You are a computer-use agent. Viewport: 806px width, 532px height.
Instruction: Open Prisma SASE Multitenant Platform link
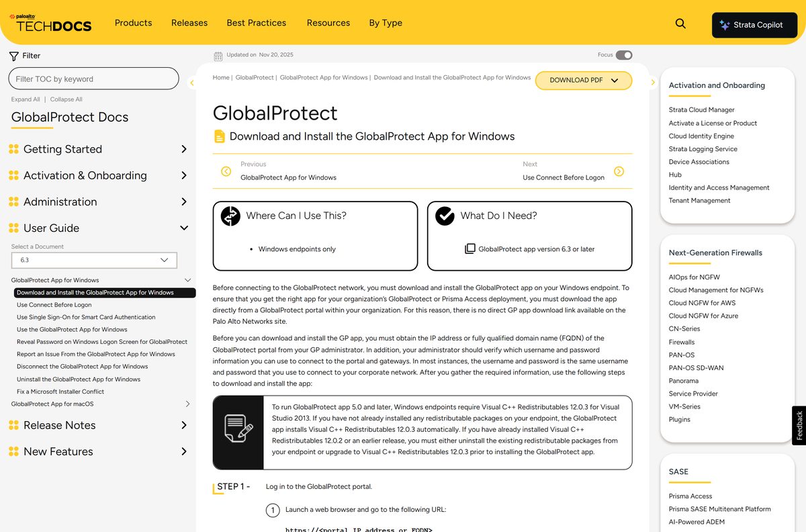coord(719,509)
